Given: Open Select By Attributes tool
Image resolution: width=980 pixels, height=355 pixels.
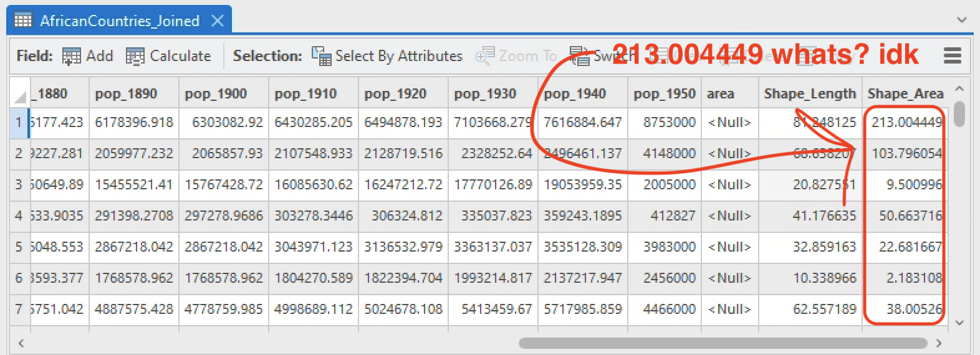Looking at the screenshot, I should tap(387, 57).
